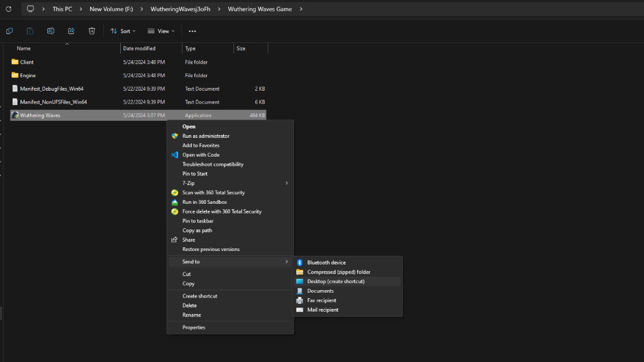Click the Date modified column header
Viewport: 644px width, 362px height.
coord(140,48)
